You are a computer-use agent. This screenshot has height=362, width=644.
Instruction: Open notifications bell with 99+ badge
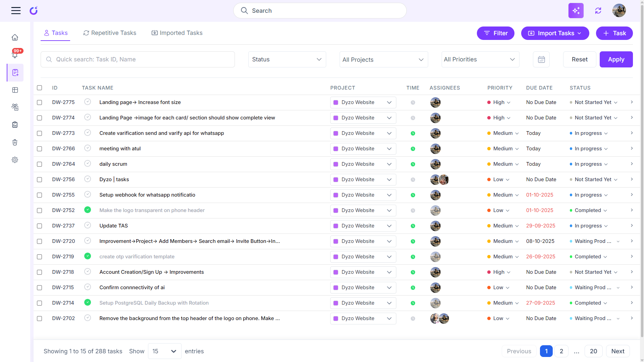point(15,54)
